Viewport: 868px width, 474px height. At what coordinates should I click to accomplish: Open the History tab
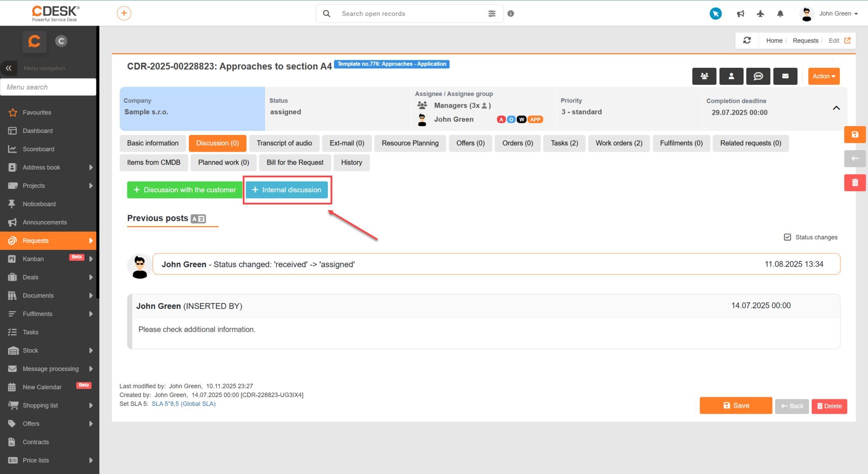point(351,162)
